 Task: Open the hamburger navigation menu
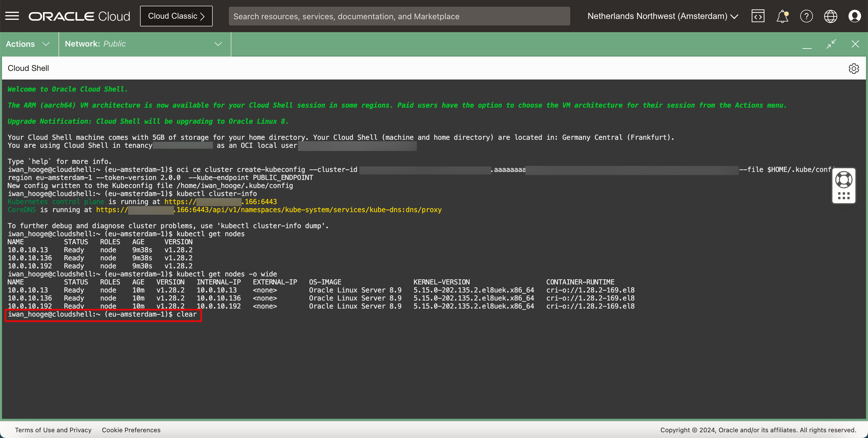[x=12, y=16]
